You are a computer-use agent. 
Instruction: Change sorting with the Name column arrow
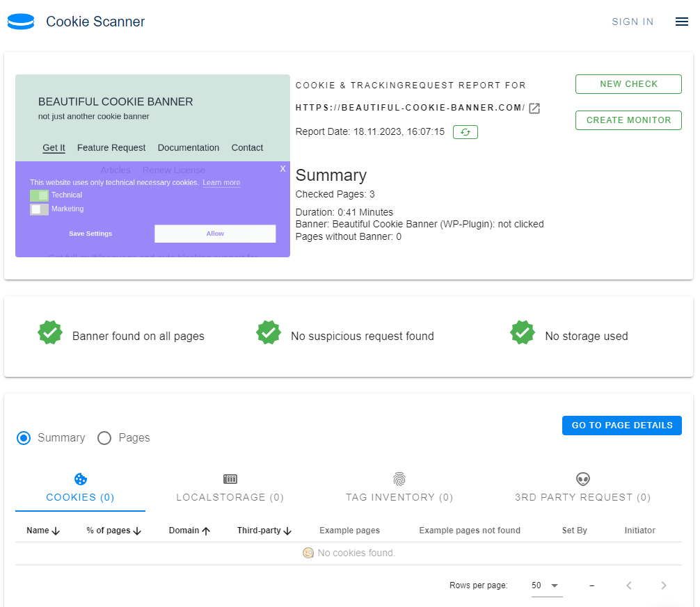(57, 530)
